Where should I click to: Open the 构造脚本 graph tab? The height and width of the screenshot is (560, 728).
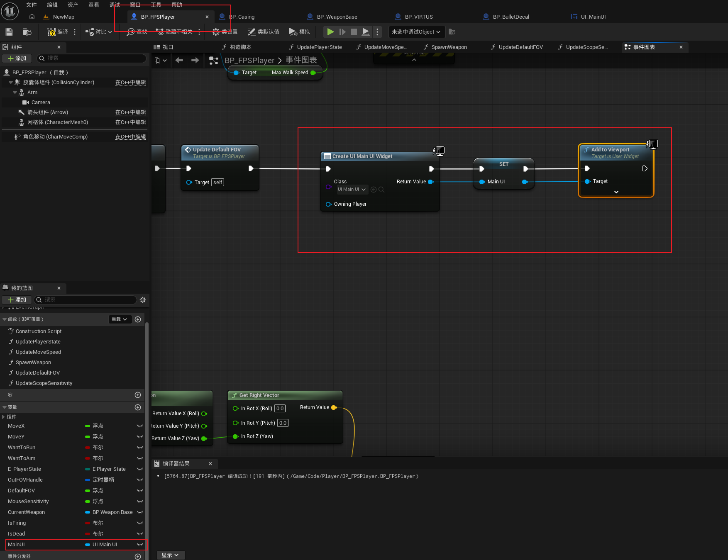(240, 47)
